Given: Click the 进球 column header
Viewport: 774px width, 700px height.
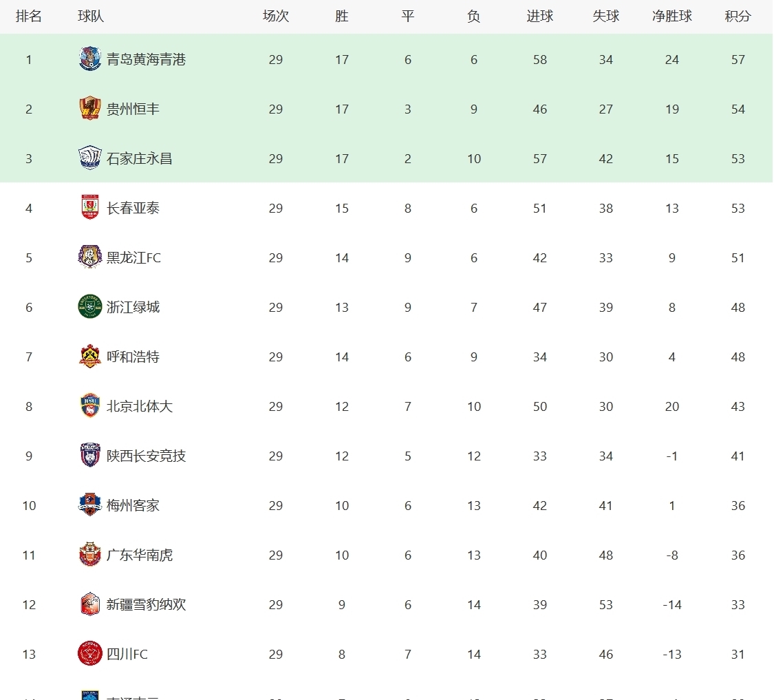Looking at the screenshot, I should (x=539, y=17).
